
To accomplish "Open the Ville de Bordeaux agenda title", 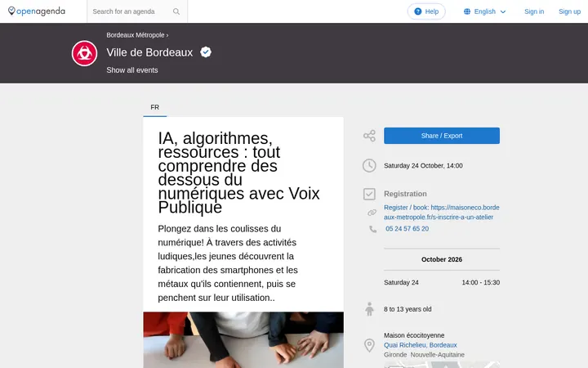I will pyautogui.click(x=149, y=52).
